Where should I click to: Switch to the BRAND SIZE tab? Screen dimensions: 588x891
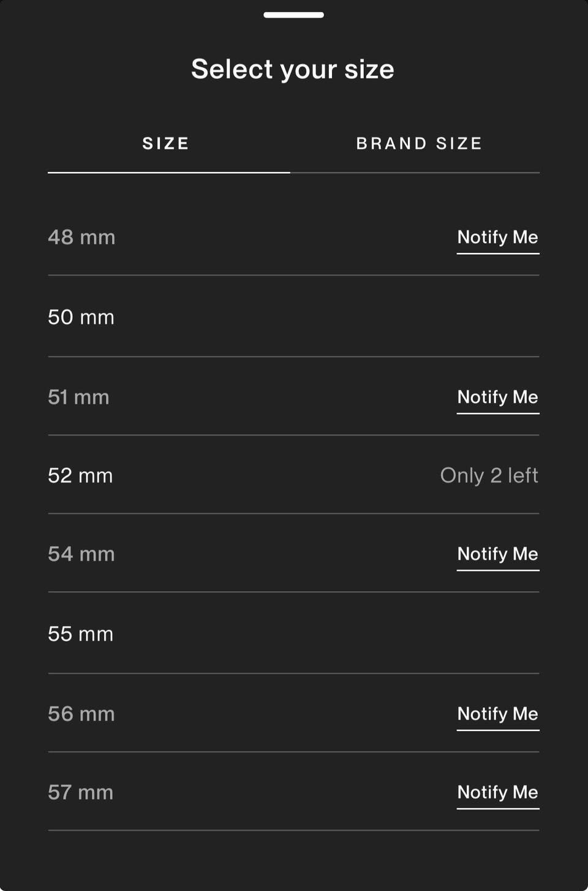[419, 143]
